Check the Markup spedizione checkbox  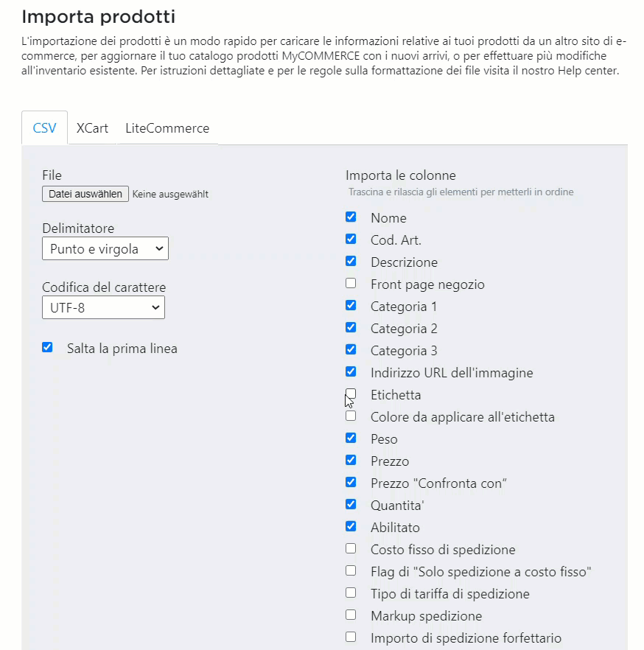click(x=351, y=615)
